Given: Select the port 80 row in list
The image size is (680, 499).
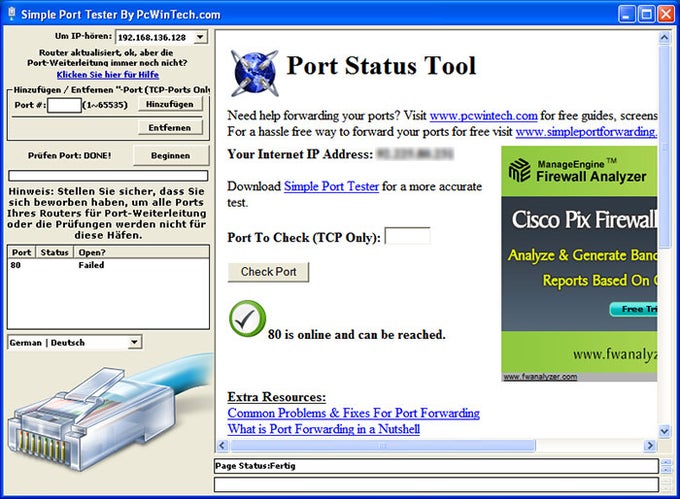Looking at the screenshot, I should click(108, 265).
